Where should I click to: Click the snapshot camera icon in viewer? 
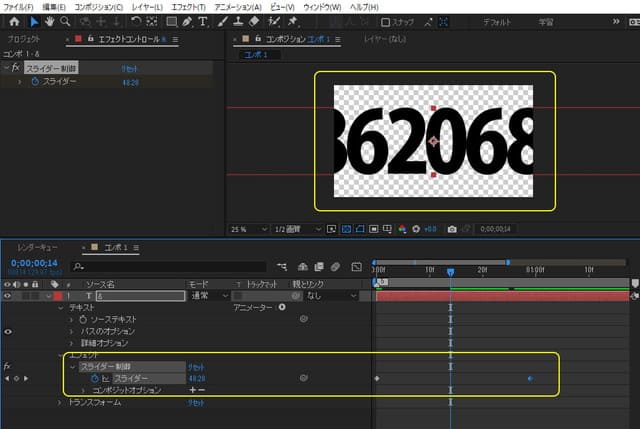point(452,229)
